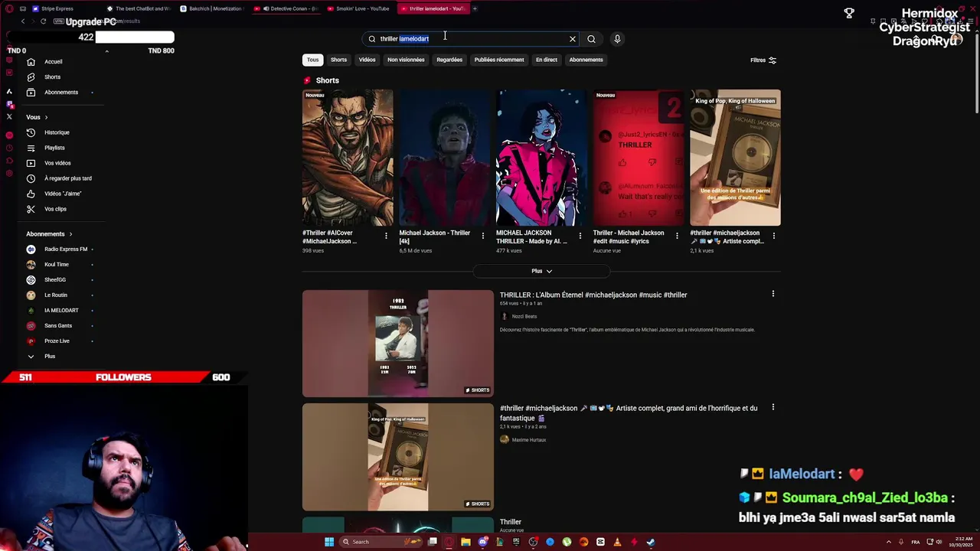
Task: Open Vidéos "J'aime" liked videos
Action: tap(63, 194)
